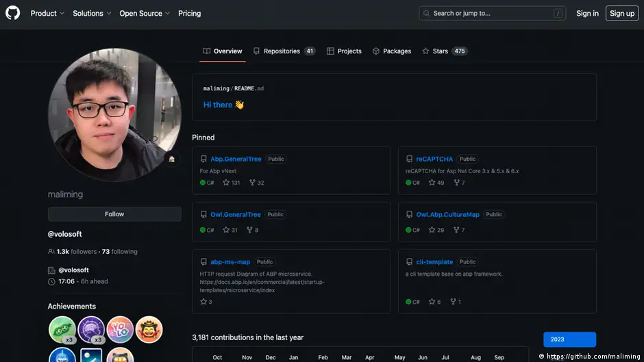Click the Search or jump to field

point(492,13)
